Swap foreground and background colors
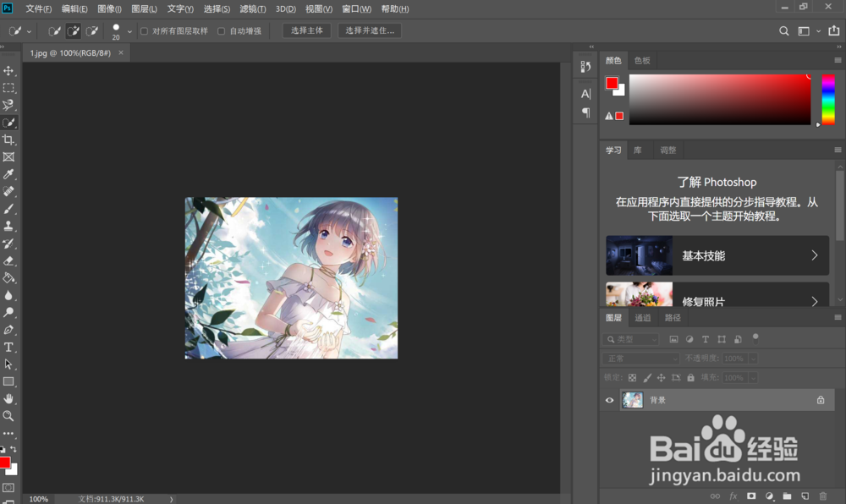The height and width of the screenshot is (504, 846). pos(14,449)
